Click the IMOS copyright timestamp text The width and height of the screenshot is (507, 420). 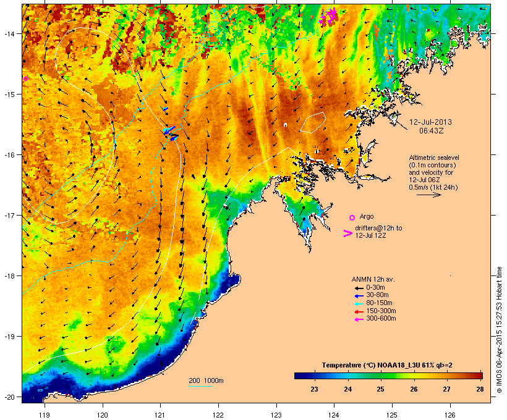click(499, 330)
